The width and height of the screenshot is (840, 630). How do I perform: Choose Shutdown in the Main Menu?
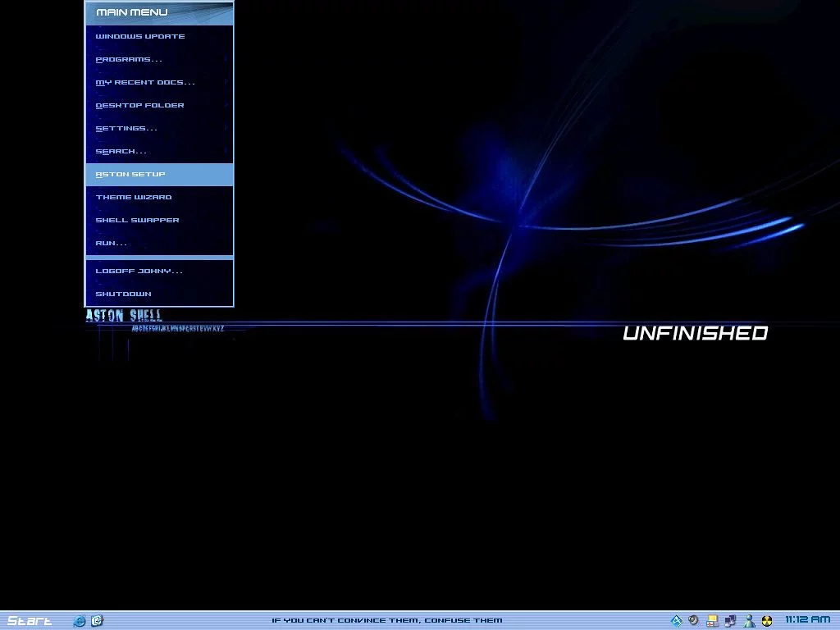(x=123, y=294)
